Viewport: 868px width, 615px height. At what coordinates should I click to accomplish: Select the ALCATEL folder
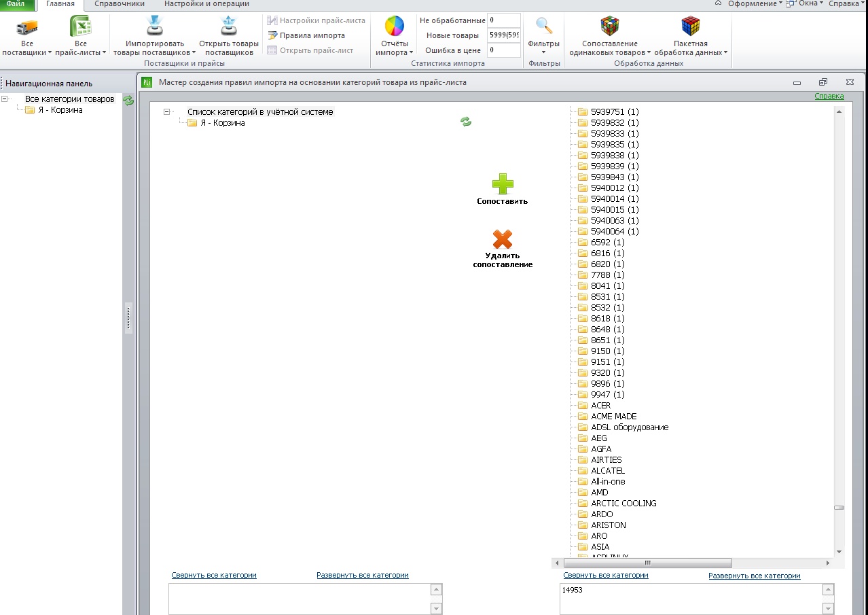608,471
